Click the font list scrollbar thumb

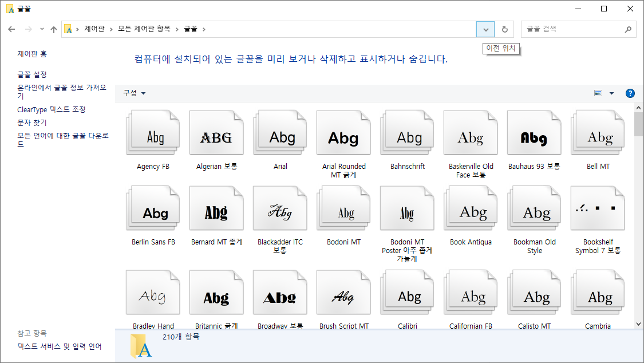pyautogui.click(x=638, y=124)
